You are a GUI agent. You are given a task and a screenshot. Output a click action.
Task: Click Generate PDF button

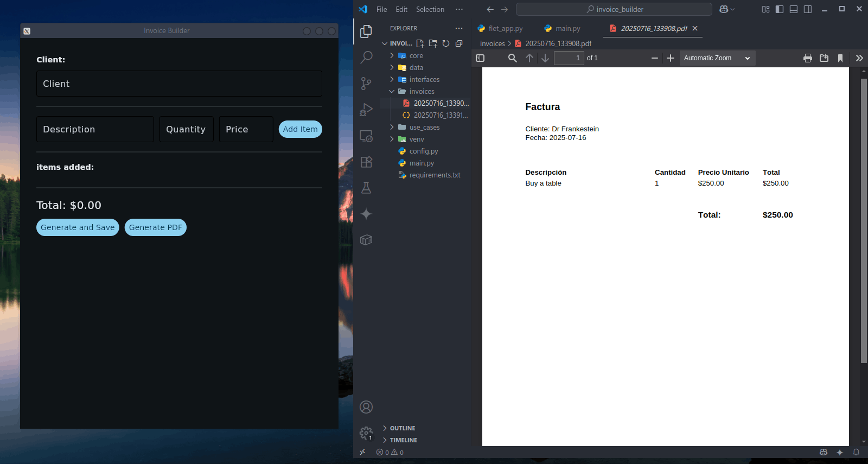click(156, 227)
